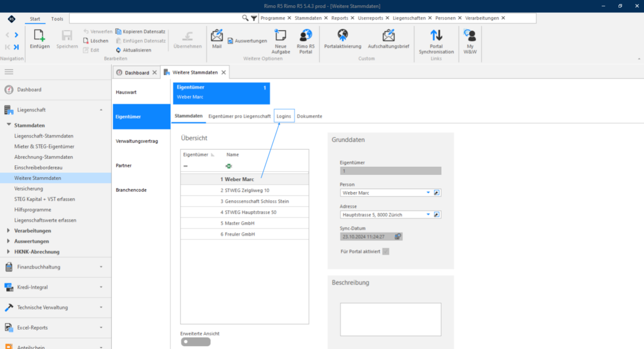The image size is (644, 349).
Task: Select Branchencode in the side list
Action: pyautogui.click(x=141, y=190)
